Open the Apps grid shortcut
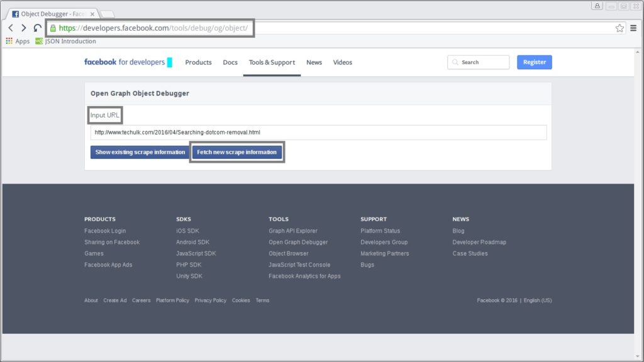The width and height of the screenshot is (644, 362). pos(18,41)
